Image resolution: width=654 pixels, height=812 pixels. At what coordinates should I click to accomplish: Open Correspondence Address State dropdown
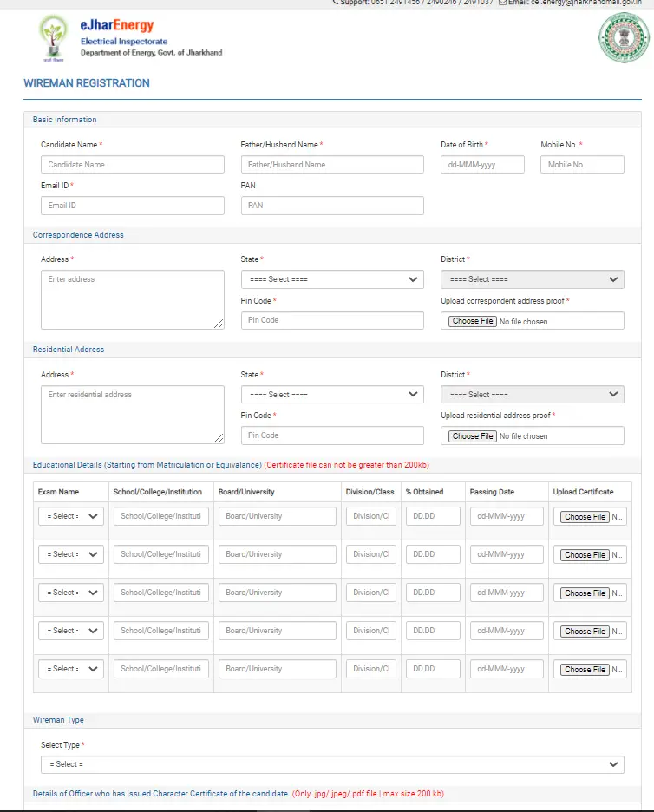pos(332,279)
